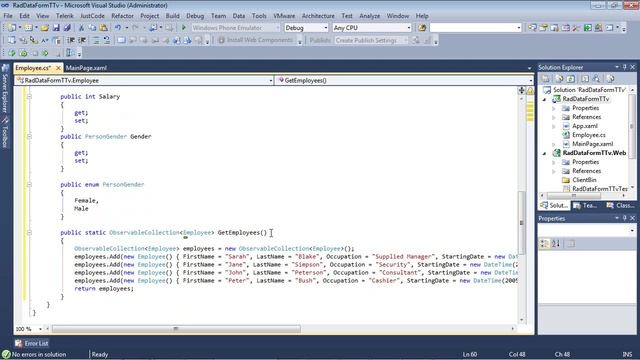The height and width of the screenshot is (360, 640).
Task: Click the Open File folder icon
Action: pyautogui.click(x=45, y=28)
